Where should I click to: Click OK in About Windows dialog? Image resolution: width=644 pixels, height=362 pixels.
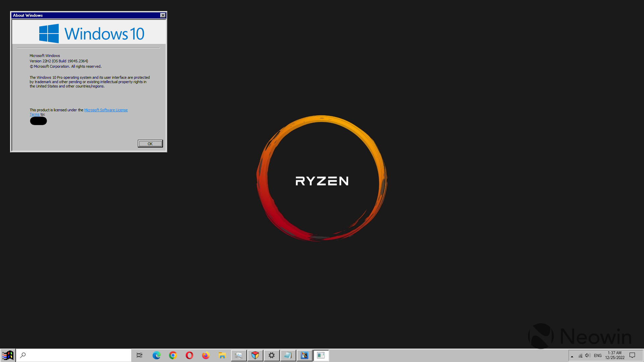[150, 144]
